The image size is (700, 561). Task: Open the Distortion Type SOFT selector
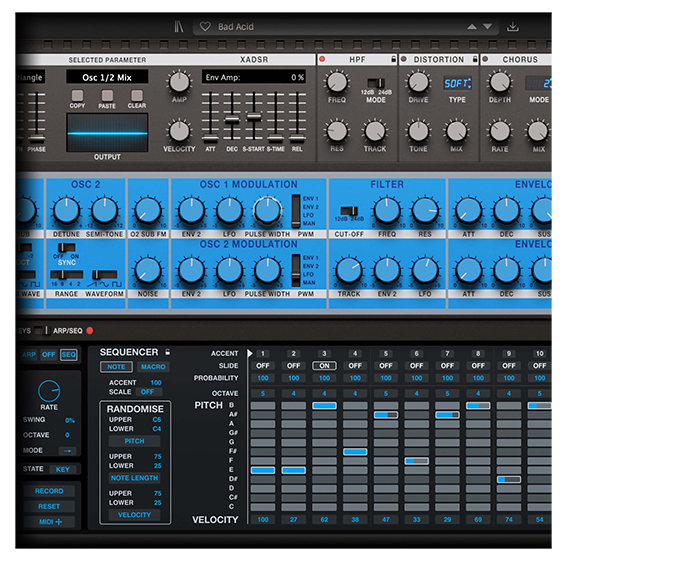point(456,83)
